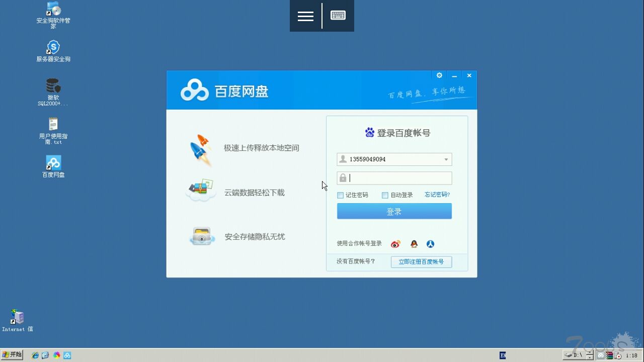Click the Baidu paw logo beside 登录百度帐号
Image resolution: width=644 pixels, height=362 pixels.
tap(370, 133)
